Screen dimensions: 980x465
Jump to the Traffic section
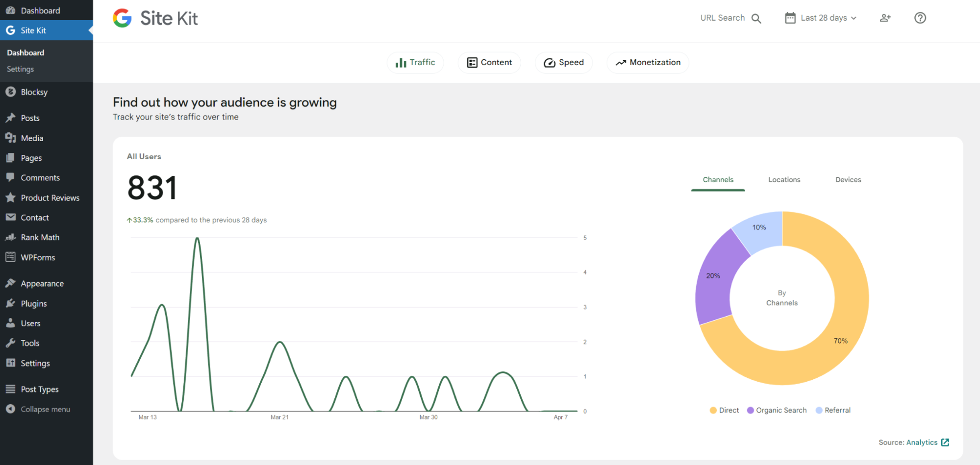[415, 63]
